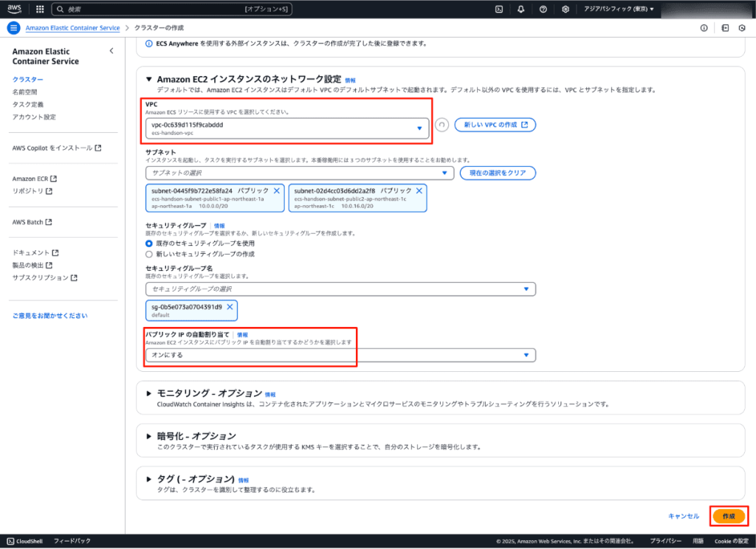The width and height of the screenshot is (756, 549).
Task: Select 既存のセキュリティグループを使用 radio button
Action: [150, 243]
